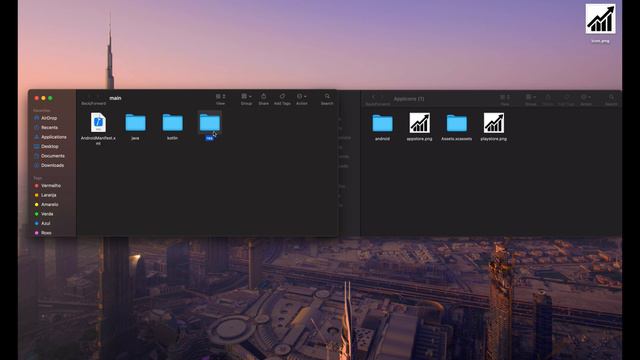Click Add Tags in main window toolbar
The image size is (640, 360).
[x=282, y=99]
